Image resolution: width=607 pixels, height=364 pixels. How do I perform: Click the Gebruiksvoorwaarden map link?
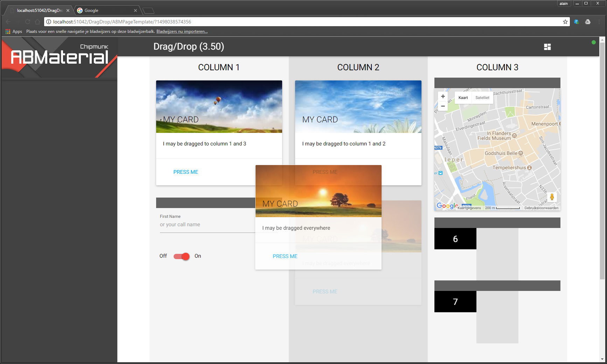[541, 208]
